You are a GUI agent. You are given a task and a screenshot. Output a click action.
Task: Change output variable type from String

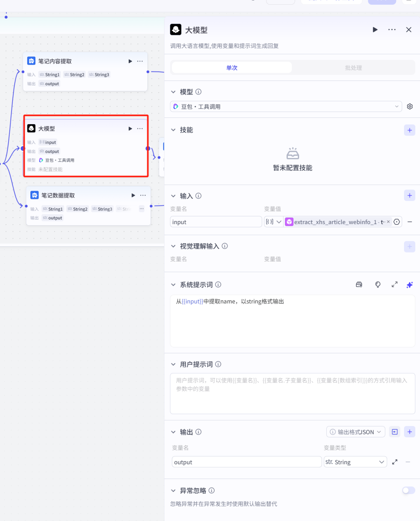click(x=355, y=462)
